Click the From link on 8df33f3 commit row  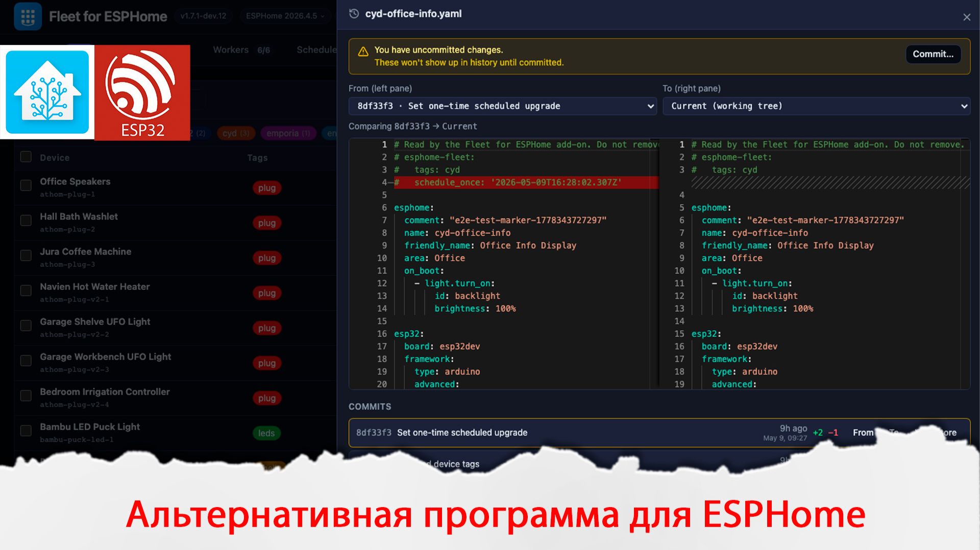pyautogui.click(x=863, y=433)
